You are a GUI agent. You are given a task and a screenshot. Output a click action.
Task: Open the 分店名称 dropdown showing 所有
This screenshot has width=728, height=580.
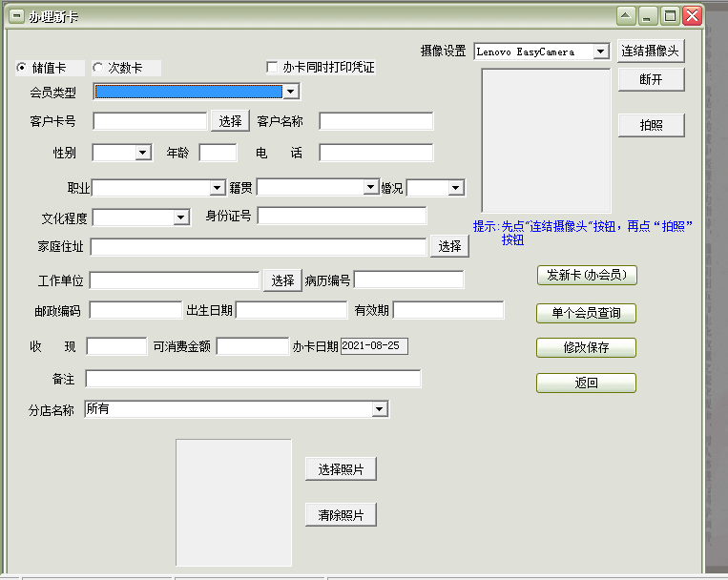pos(380,409)
